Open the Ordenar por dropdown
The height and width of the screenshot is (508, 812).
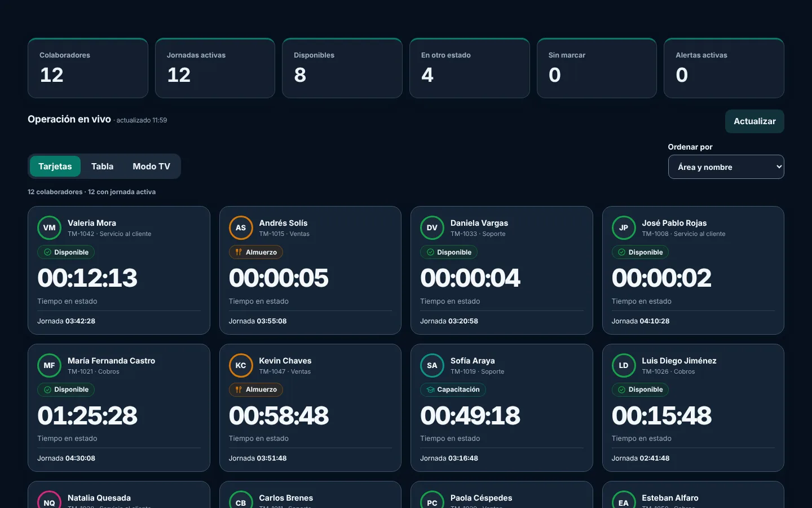[x=726, y=167]
